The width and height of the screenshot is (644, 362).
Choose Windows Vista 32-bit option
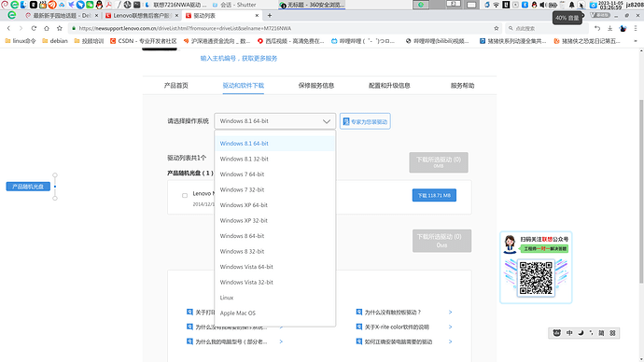click(274, 282)
